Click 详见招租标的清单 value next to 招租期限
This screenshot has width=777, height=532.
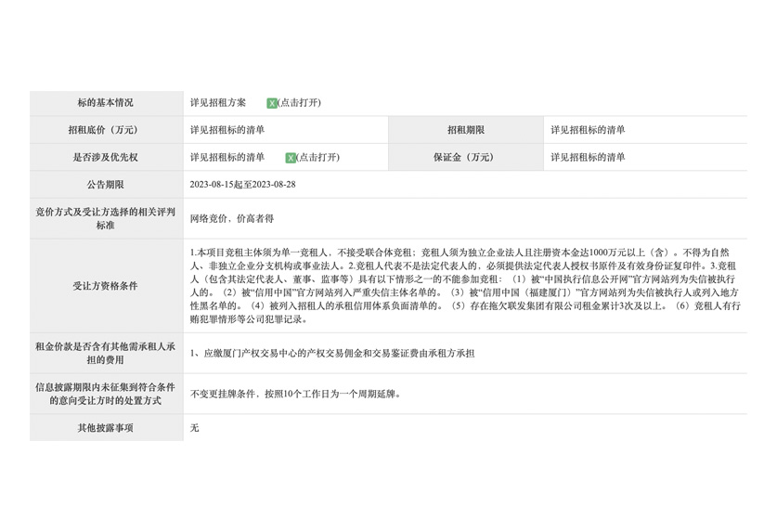[x=588, y=130]
